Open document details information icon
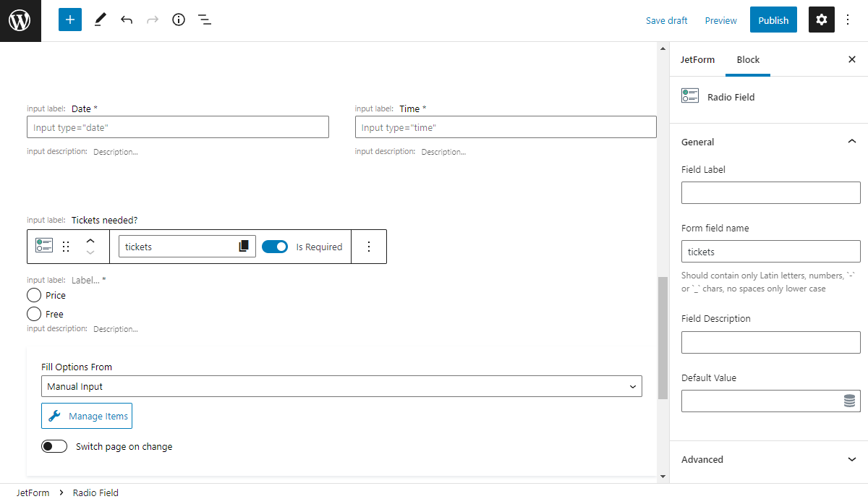The width and height of the screenshot is (868, 499). tap(179, 20)
